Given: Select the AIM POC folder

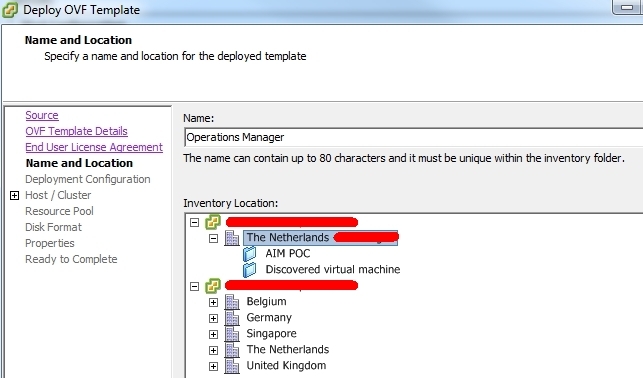Looking at the screenshot, I should [x=287, y=253].
